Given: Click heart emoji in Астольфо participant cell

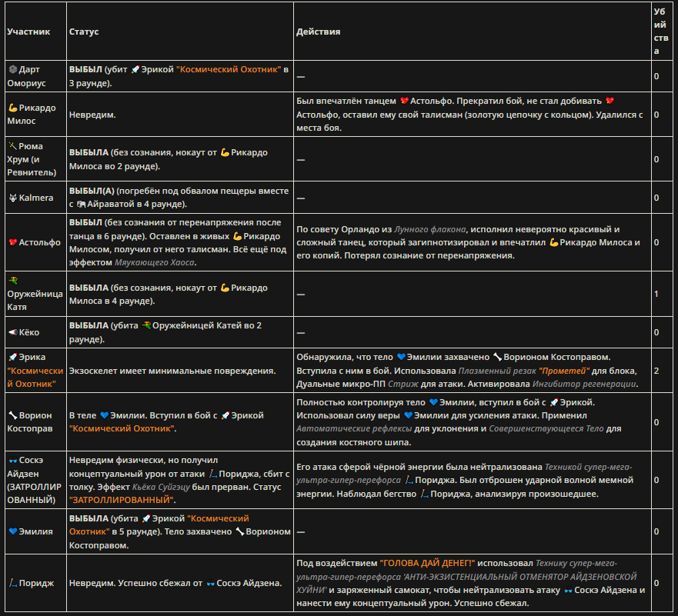Looking at the screenshot, I should [12, 242].
